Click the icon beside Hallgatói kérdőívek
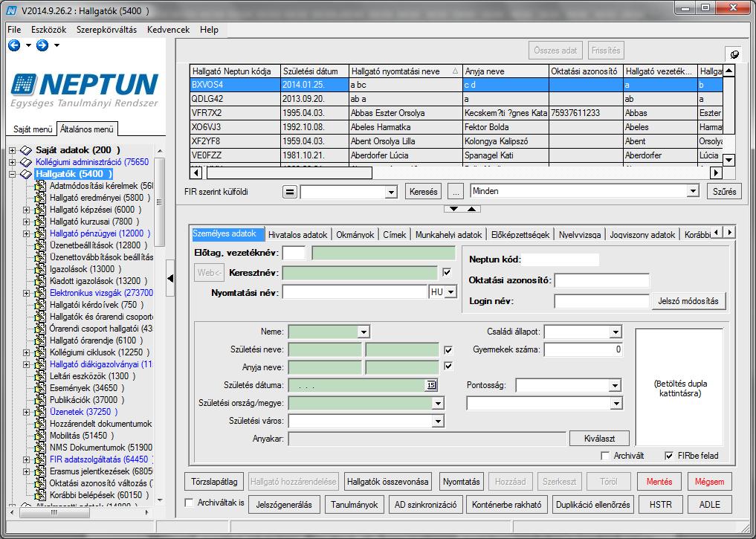This screenshot has height=539, width=756. (x=40, y=305)
